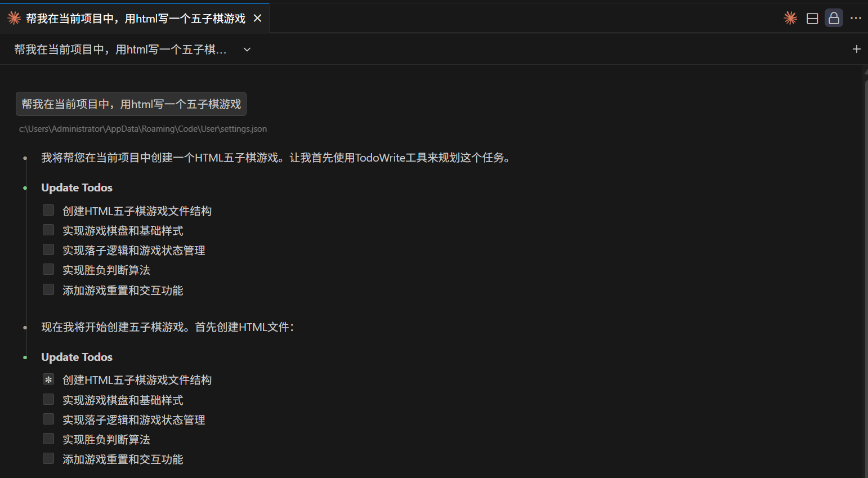Expand the first Update Todos heading
Viewport: 868px width, 478px height.
[x=77, y=187]
